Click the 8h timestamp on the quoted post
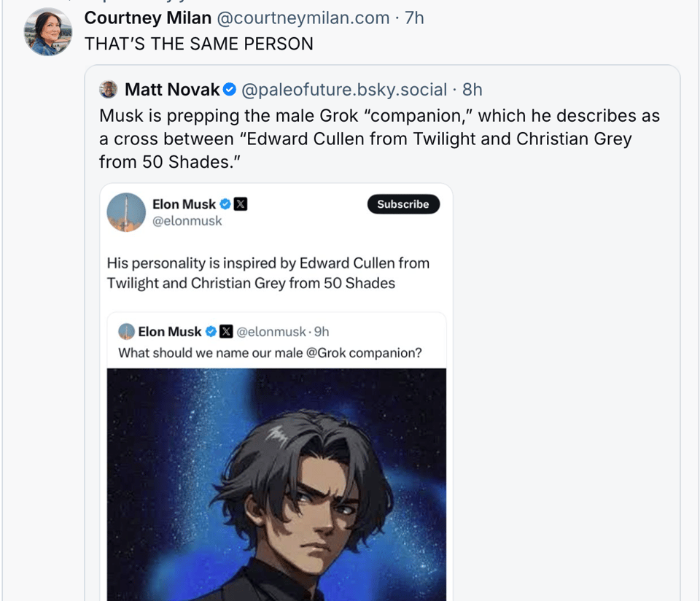 click(x=472, y=90)
